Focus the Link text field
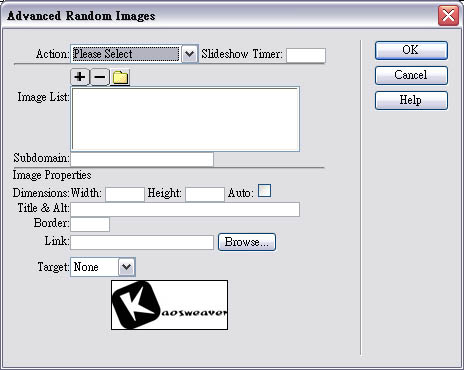Image resolution: width=464 pixels, height=370 pixels. [142, 242]
